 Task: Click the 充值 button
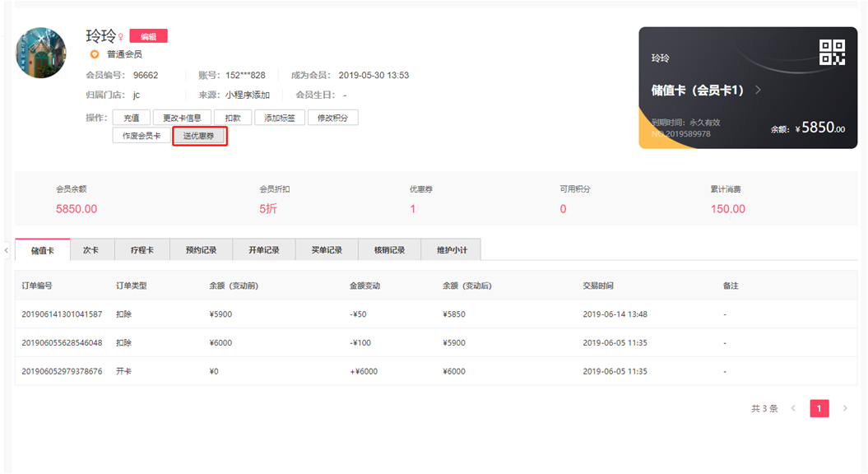pos(131,118)
